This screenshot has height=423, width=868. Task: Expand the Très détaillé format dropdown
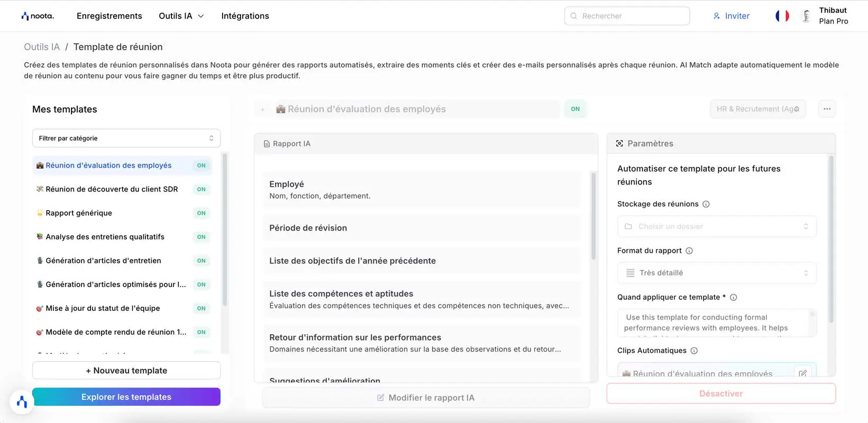pos(716,273)
